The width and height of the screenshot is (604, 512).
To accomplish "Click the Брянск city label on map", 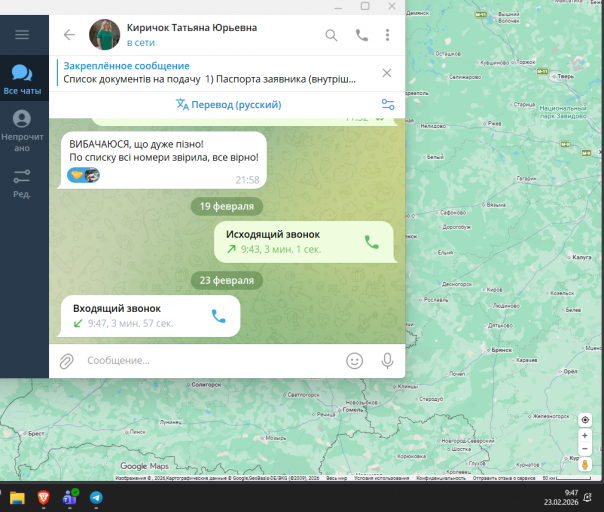I will pos(502,350).
